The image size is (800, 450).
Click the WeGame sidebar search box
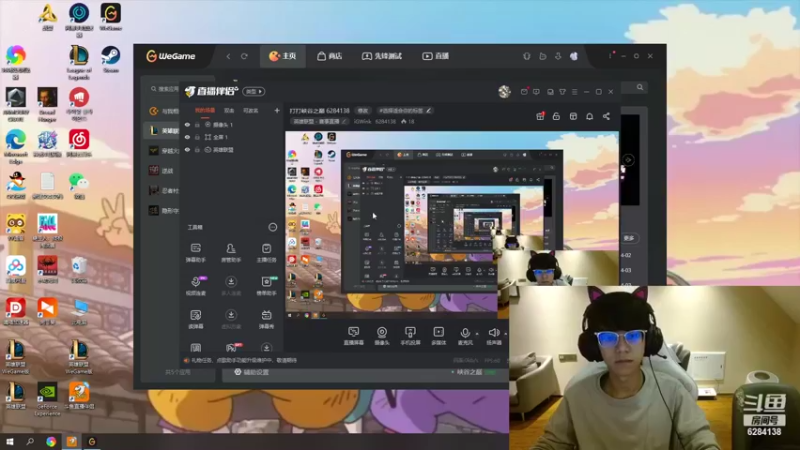coord(164,89)
